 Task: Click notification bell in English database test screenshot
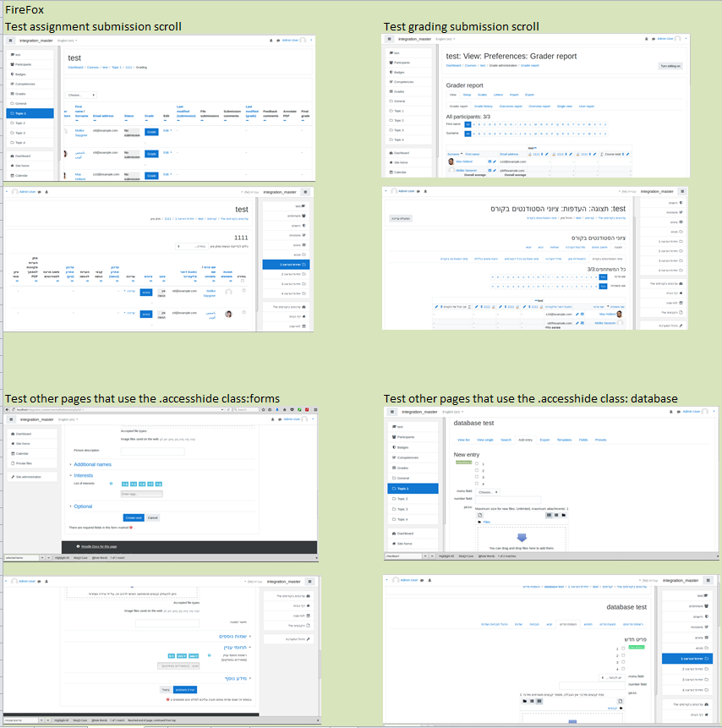[671, 412]
